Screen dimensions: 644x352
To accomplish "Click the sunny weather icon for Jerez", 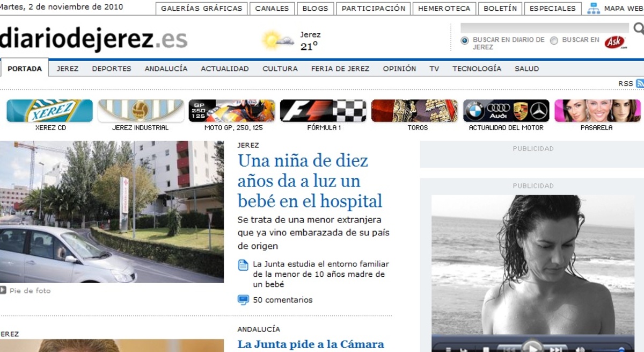I will tap(277, 40).
